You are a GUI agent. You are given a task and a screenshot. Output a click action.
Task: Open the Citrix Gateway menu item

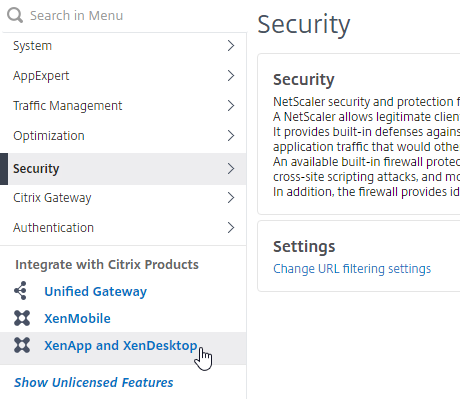coord(123,198)
